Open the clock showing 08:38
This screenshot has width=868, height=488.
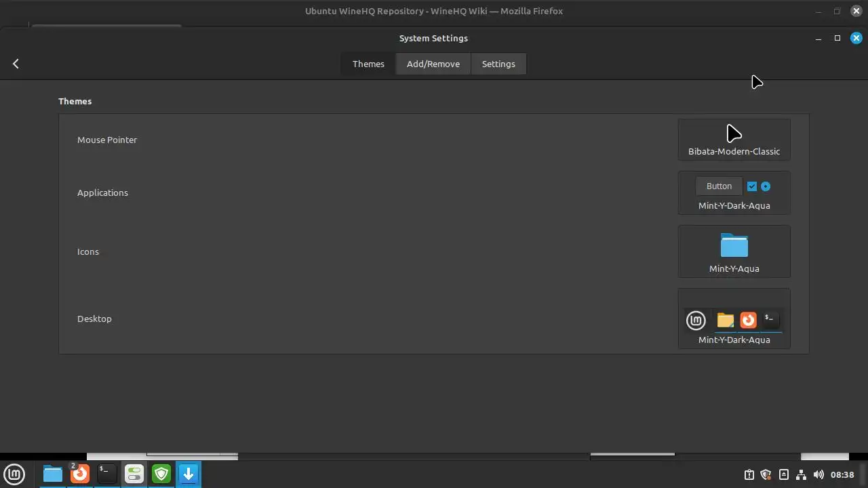click(x=842, y=474)
